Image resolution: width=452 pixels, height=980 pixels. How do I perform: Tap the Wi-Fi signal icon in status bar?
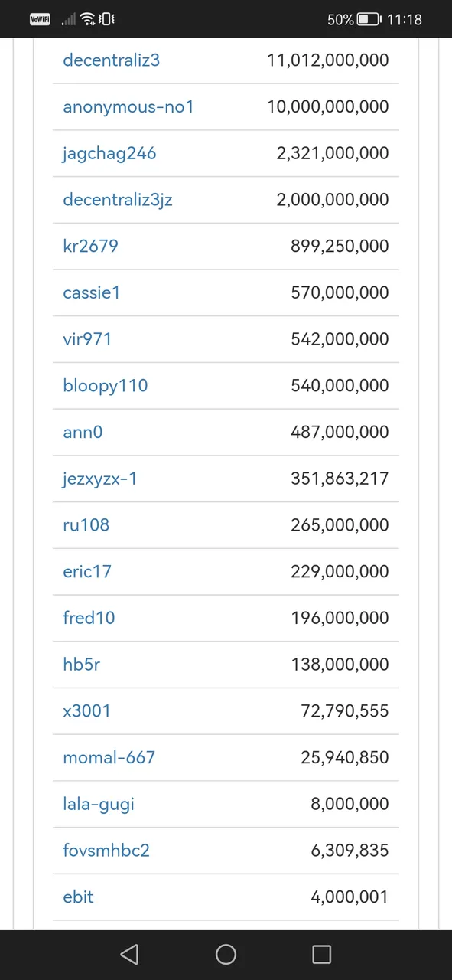pos(87,19)
